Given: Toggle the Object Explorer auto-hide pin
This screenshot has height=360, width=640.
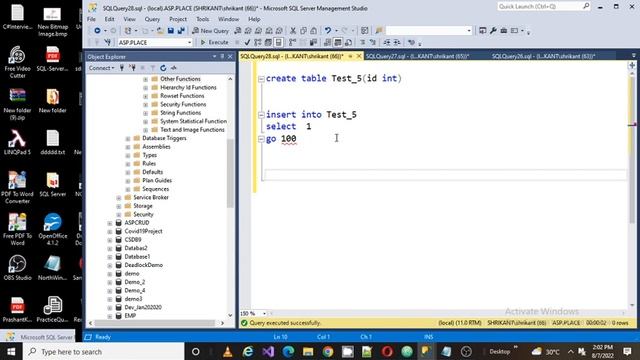Looking at the screenshot, I should [x=222, y=56].
